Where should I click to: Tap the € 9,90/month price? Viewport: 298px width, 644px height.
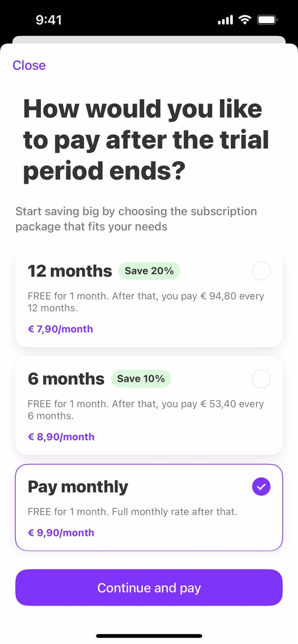coord(61,532)
